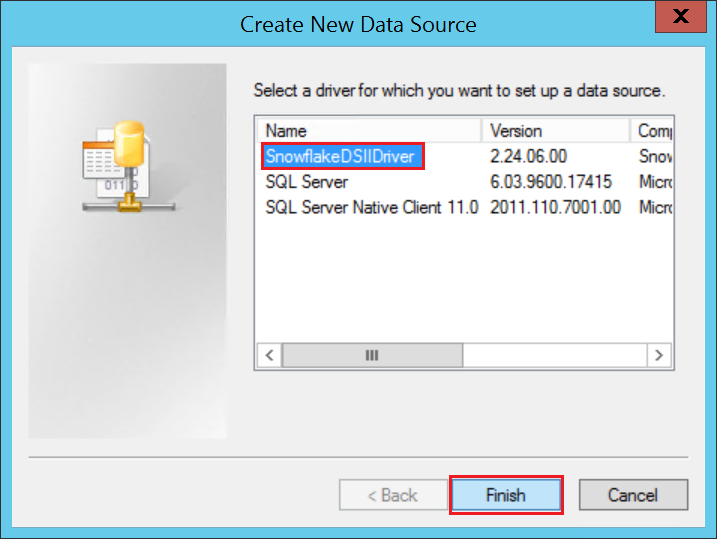The width and height of the screenshot is (717, 539).
Task: Click the Finish button
Action: 505,495
